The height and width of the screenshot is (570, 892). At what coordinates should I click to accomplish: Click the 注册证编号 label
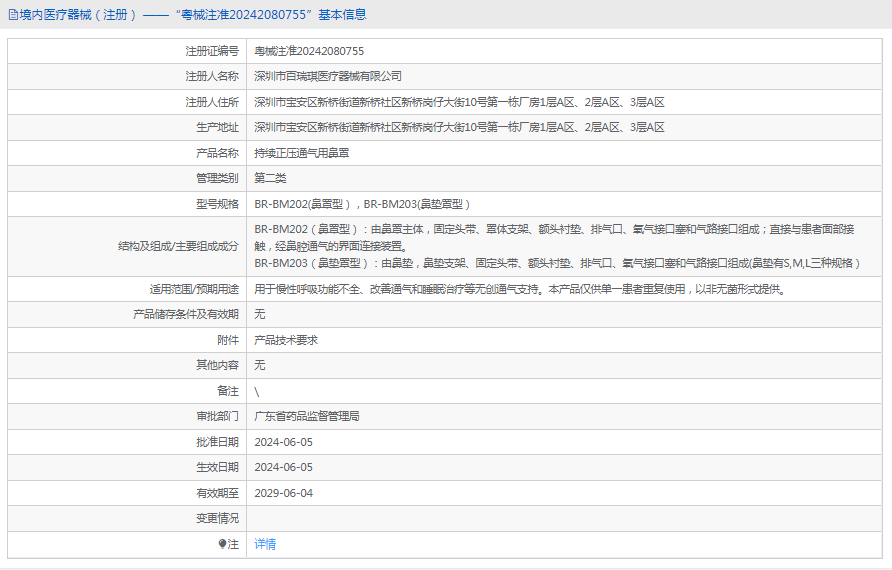click(x=212, y=51)
